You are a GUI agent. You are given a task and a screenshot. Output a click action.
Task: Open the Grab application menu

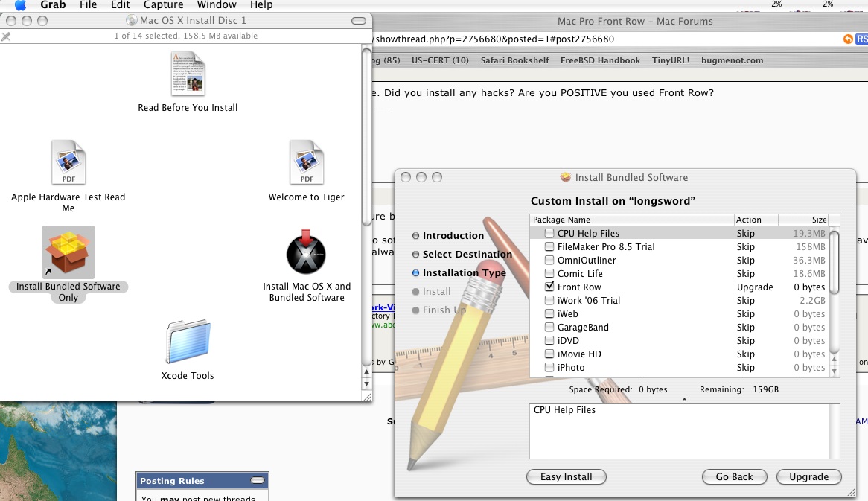(53, 5)
